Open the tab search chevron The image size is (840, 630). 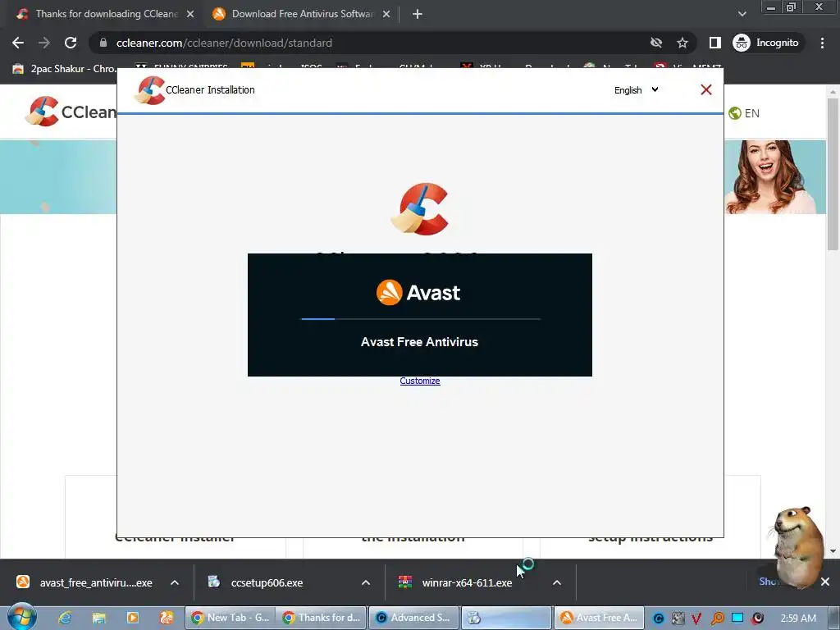742,14
